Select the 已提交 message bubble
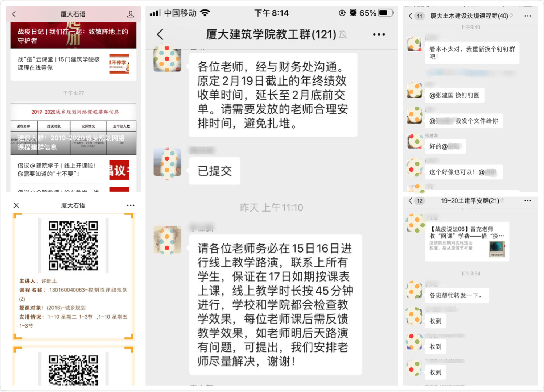 tap(215, 171)
